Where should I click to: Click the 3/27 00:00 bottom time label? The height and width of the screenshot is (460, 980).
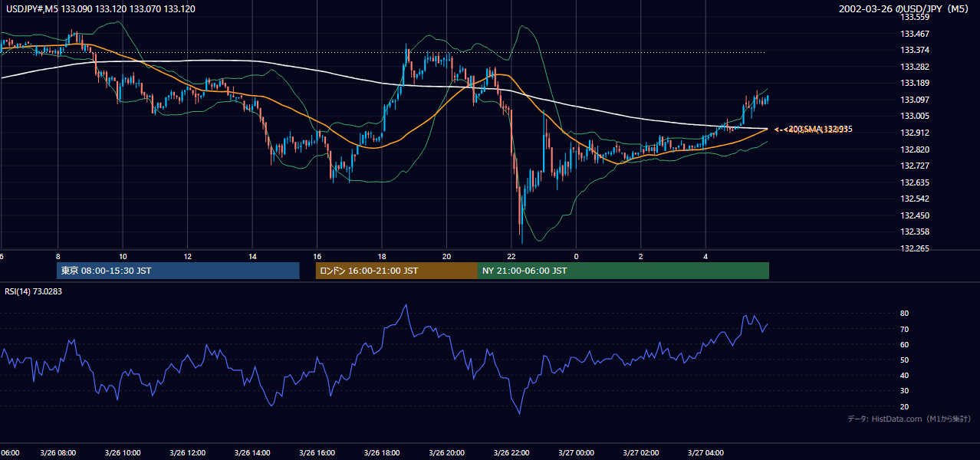(576, 452)
